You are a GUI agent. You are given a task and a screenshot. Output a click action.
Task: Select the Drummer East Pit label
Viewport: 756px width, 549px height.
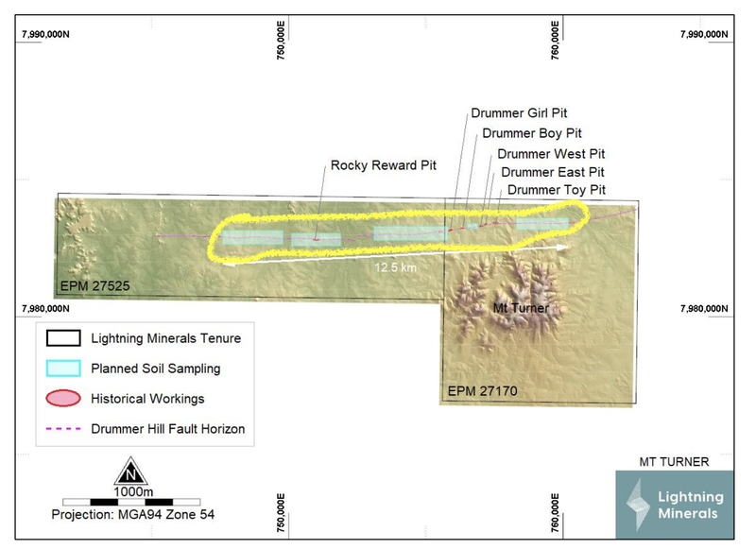coord(552,172)
